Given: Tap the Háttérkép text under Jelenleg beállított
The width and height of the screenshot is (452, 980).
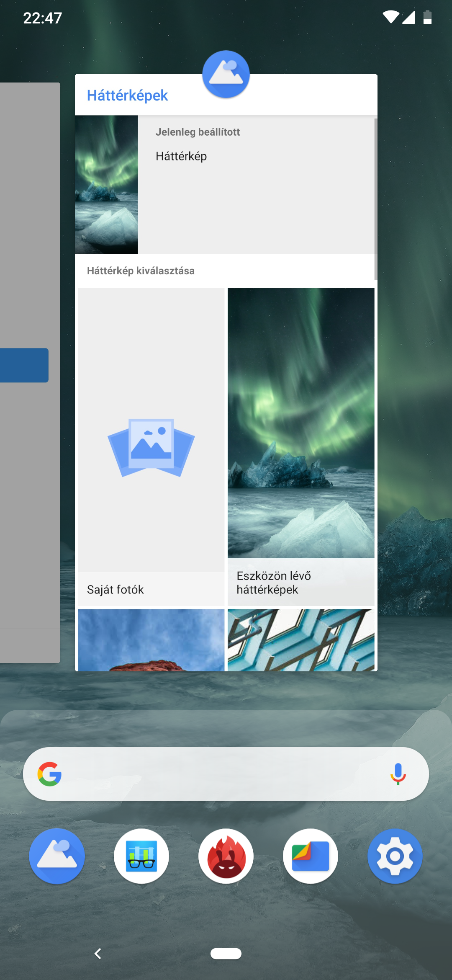Looking at the screenshot, I should click(x=181, y=156).
